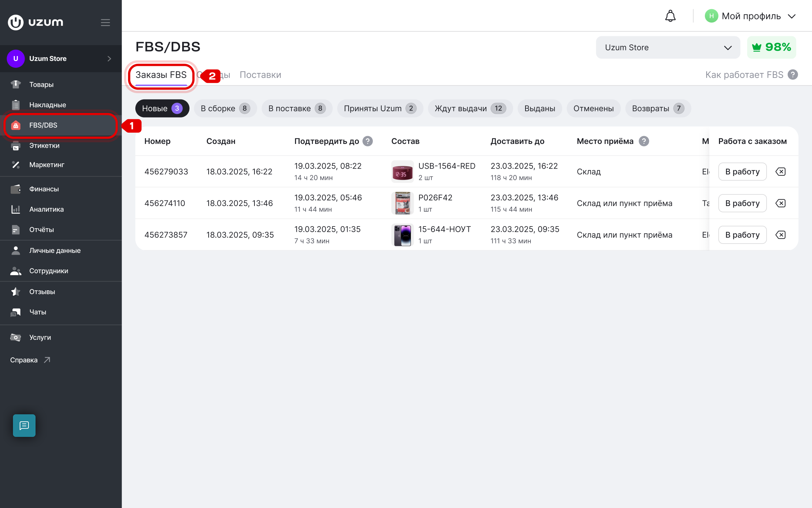This screenshot has width=812, height=508.
Task: Open the Мой профиль menu
Action: [750, 16]
